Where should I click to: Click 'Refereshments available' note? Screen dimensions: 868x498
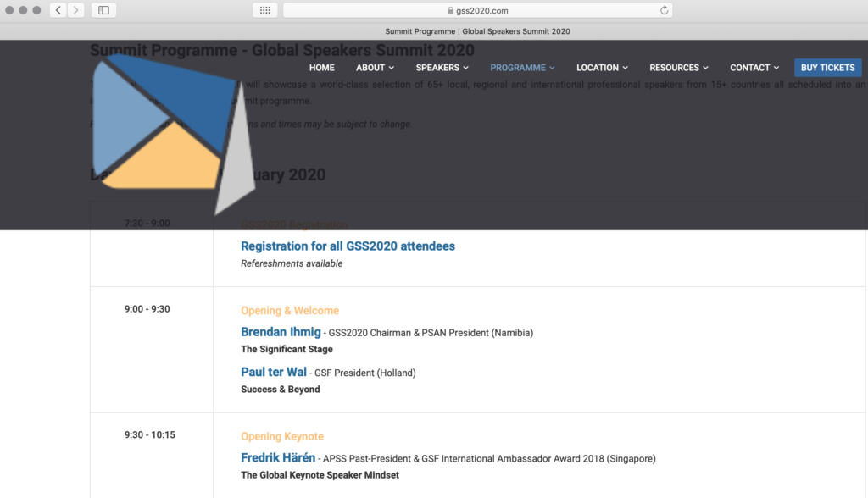click(292, 264)
